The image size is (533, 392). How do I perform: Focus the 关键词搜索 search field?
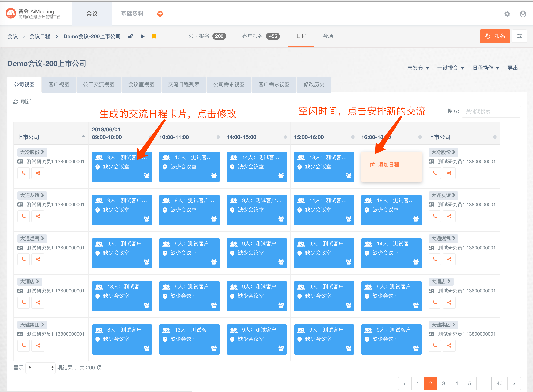[491, 112]
